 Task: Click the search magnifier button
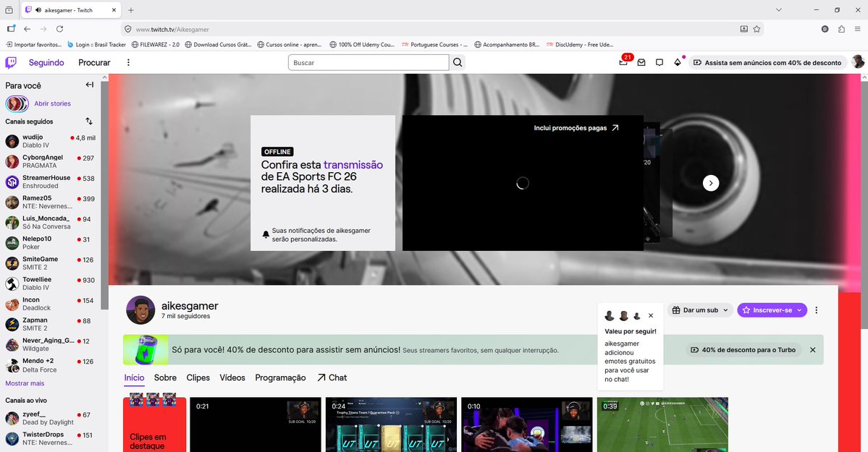pos(458,62)
